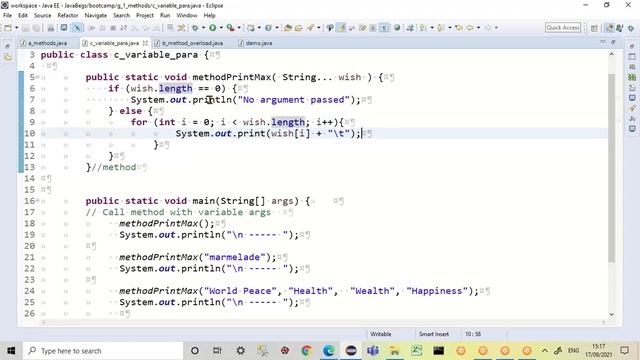
Task: Click the Quick Access field
Action: click(x=563, y=28)
